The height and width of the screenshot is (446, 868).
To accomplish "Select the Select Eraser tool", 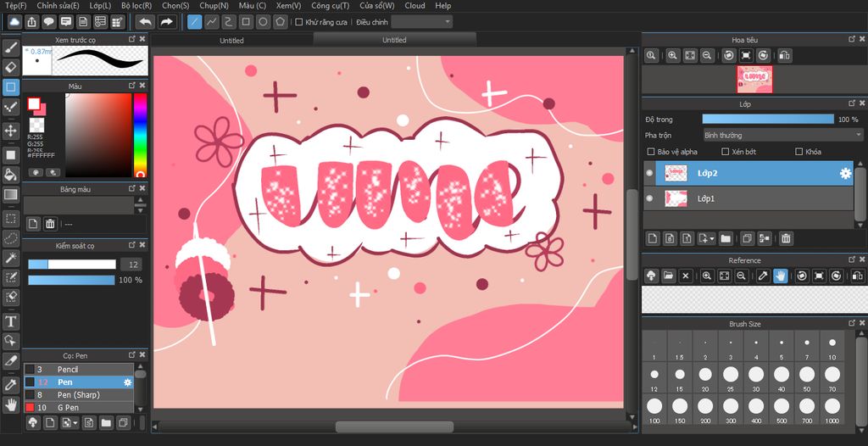I will pos(11,298).
